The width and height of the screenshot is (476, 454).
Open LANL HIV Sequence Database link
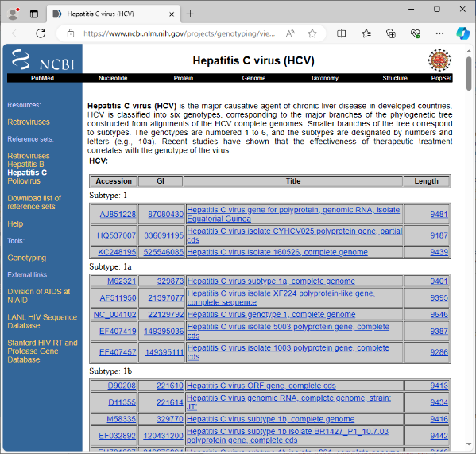coord(42,321)
